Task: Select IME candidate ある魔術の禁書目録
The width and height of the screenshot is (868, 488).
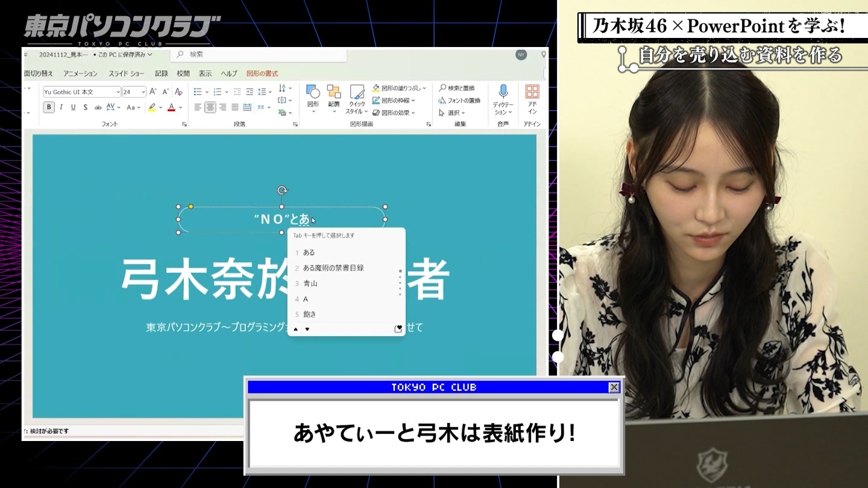Action: point(346,267)
